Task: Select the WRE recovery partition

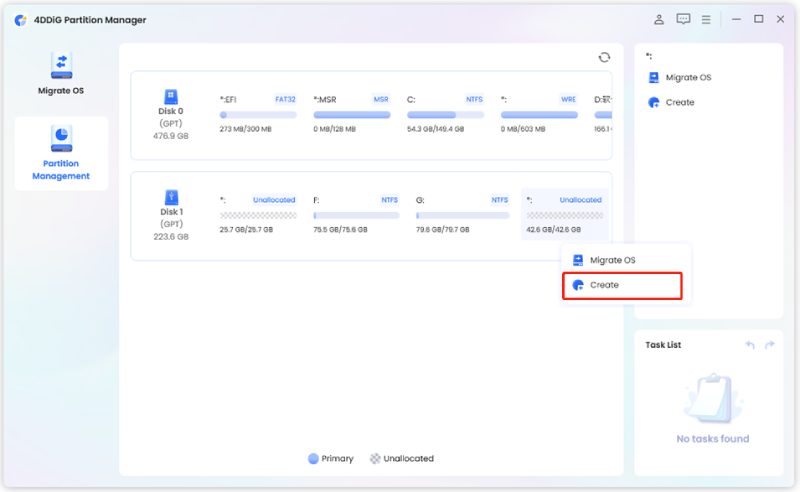Action: point(539,114)
